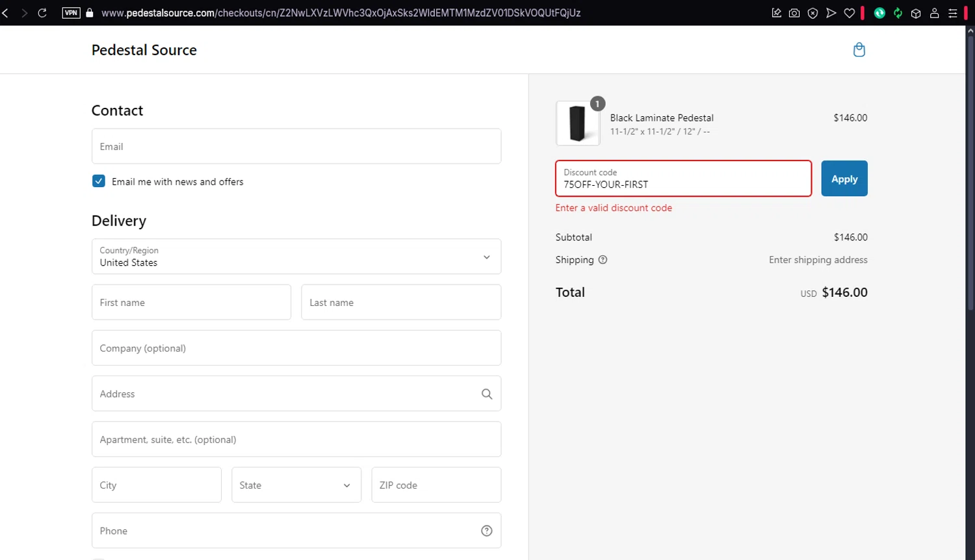Viewport: 975px width, 560px height.
Task: Click the Contact section heading
Action: click(x=117, y=110)
